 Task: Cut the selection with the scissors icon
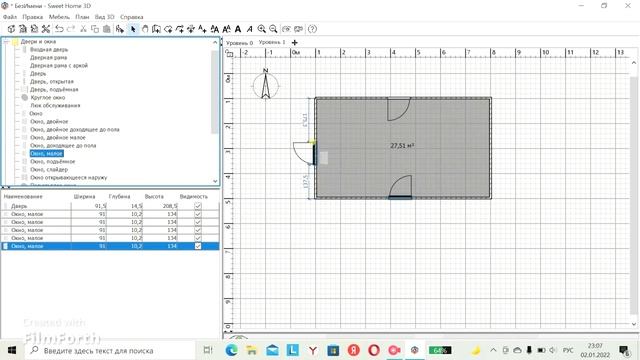point(83,29)
